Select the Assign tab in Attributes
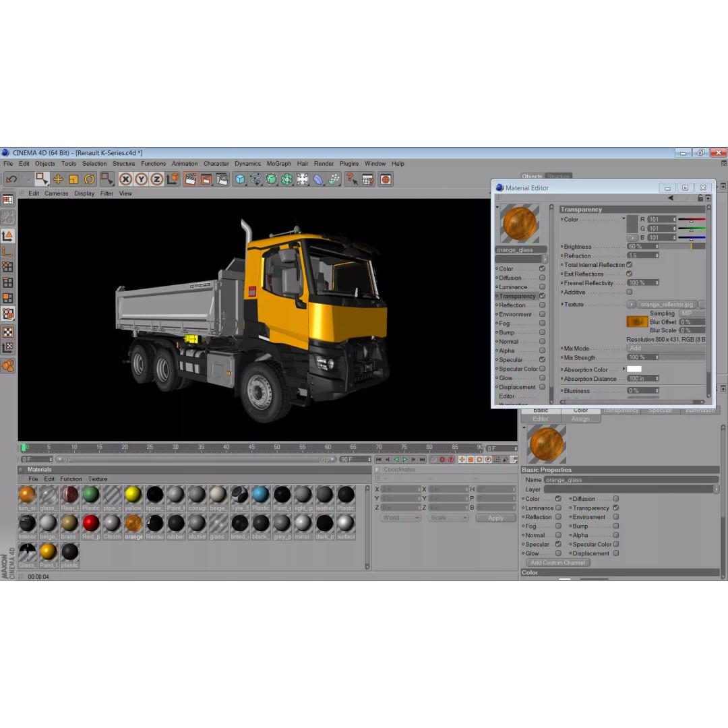This screenshot has width=728, height=728. (580, 419)
